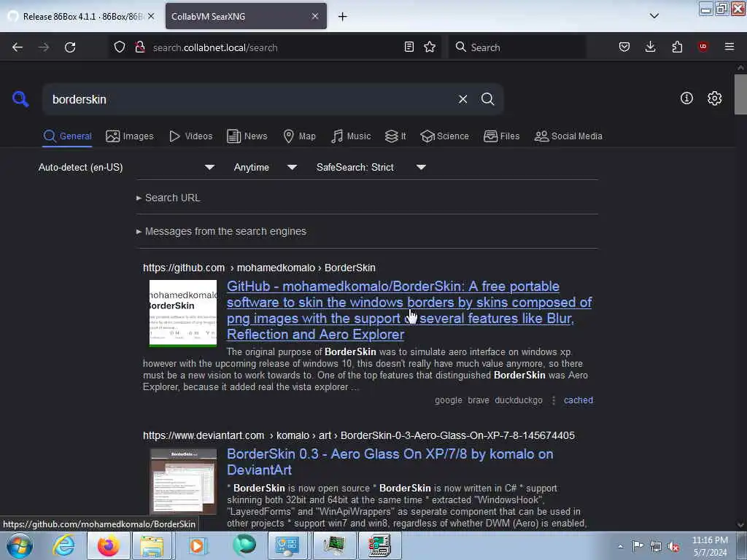Open the Extensions puzzle icon

(677, 47)
